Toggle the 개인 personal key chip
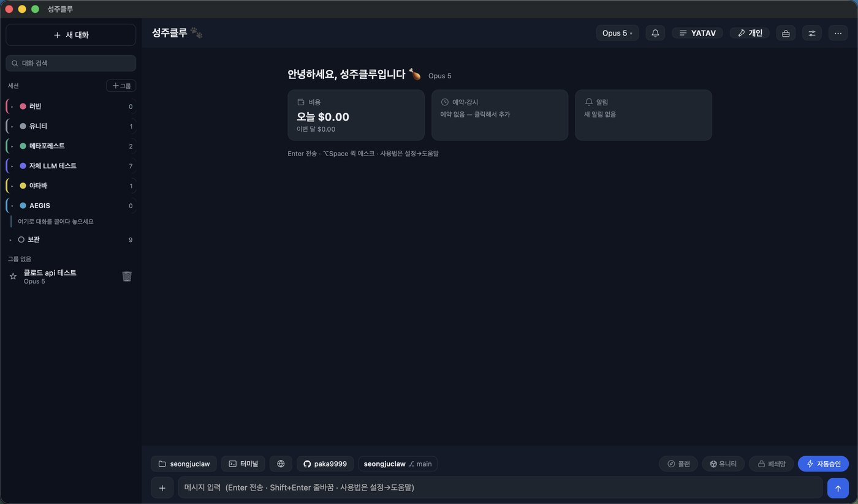 point(750,33)
